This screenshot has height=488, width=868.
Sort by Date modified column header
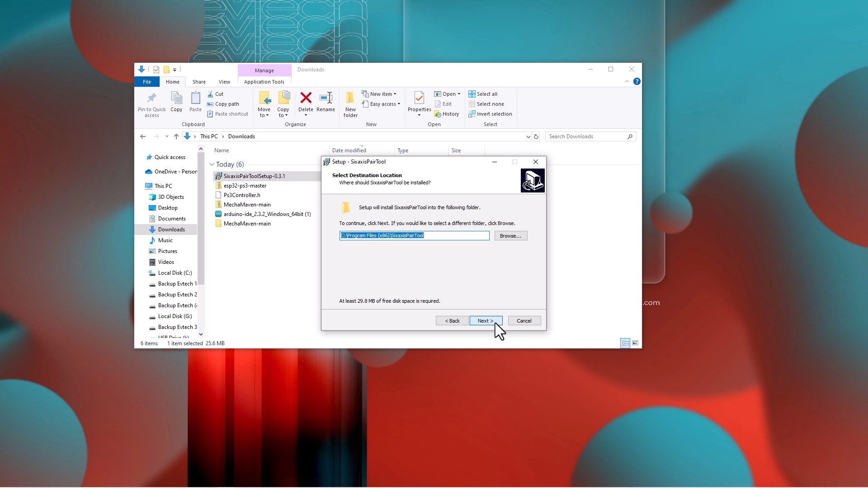point(362,150)
